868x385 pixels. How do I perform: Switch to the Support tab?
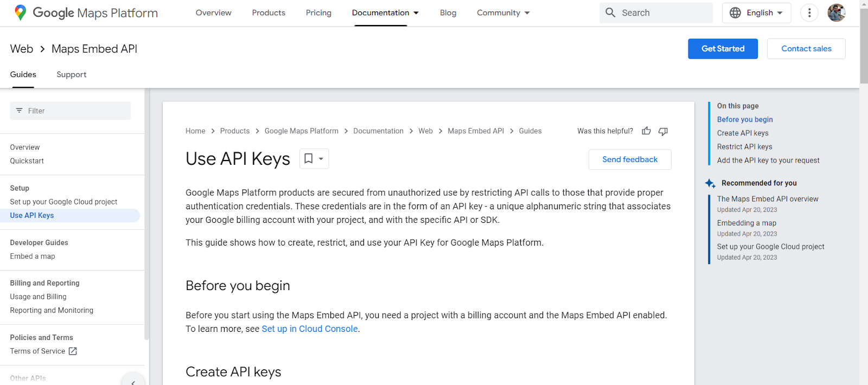click(72, 74)
